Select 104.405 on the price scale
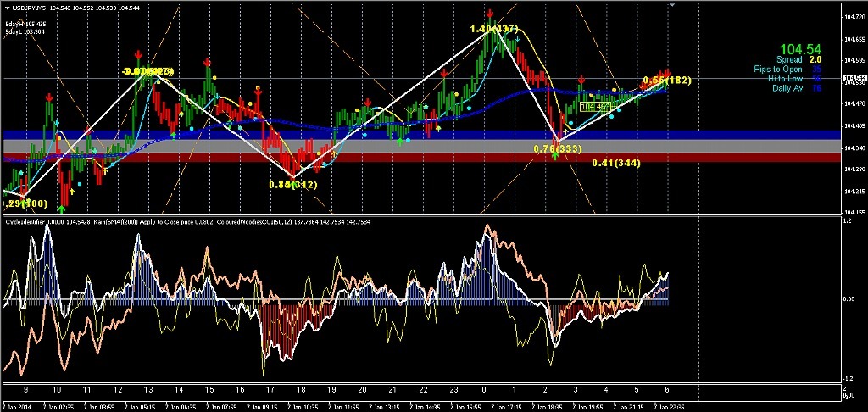The height and width of the screenshot is (412, 868). [x=856, y=125]
